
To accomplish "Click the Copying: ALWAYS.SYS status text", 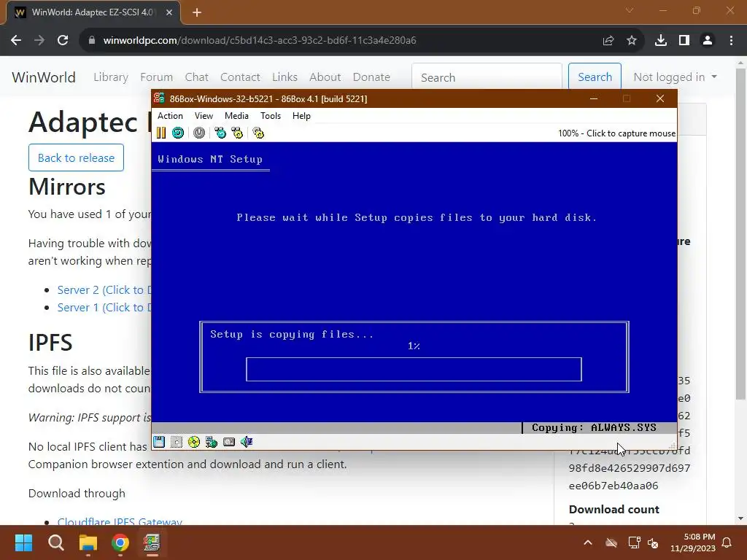I will click(x=594, y=427).
